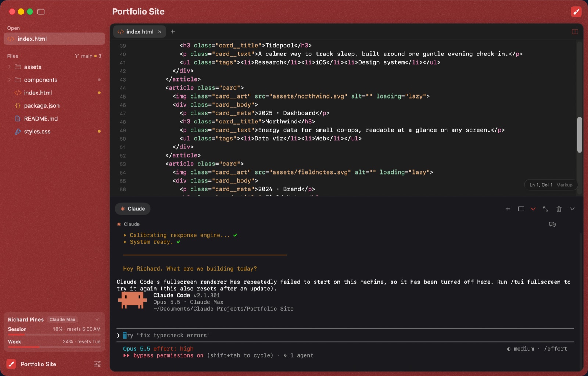Click the main branch indicator
Screen dimensions: 588x376
coord(88,56)
